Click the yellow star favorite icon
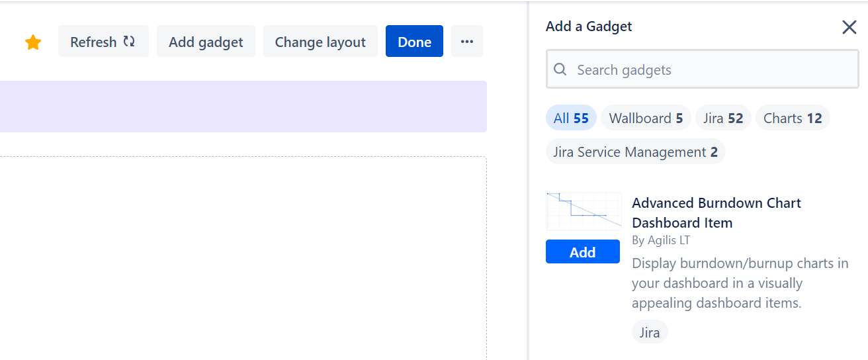868x360 pixels. click(x=33, y=42)
